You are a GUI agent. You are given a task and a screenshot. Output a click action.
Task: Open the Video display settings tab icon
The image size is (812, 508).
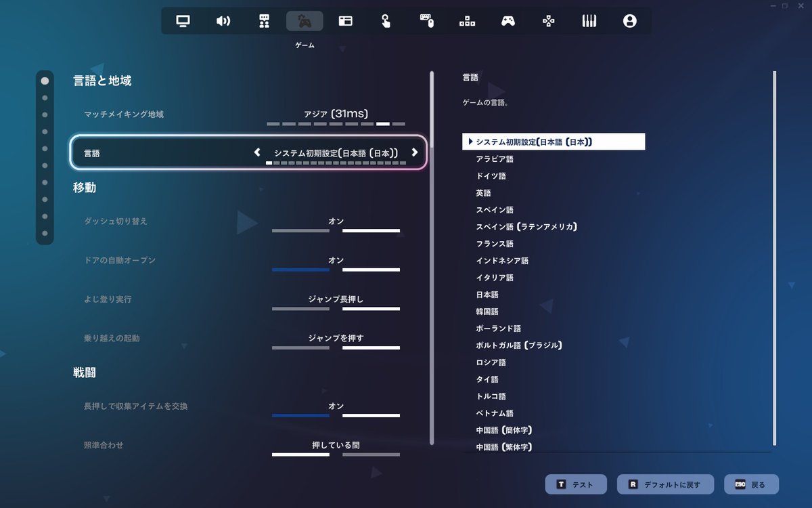coord(183,21)
